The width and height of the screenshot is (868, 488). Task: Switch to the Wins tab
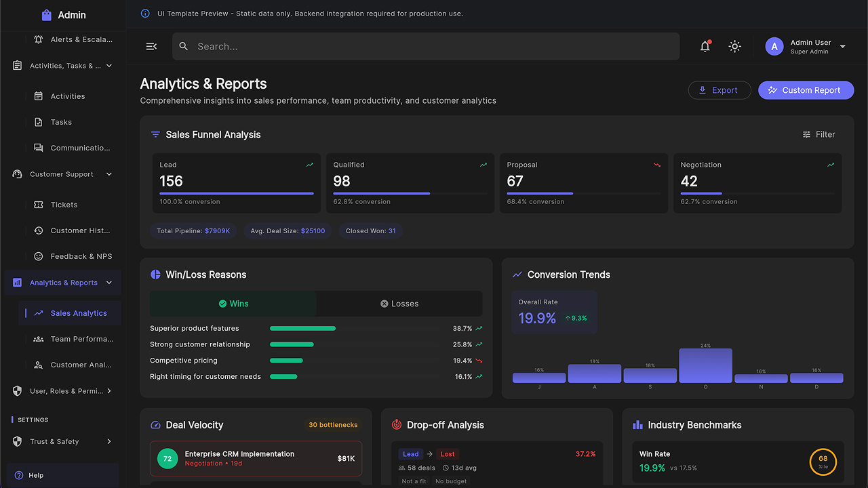click(x=233, y=304)
